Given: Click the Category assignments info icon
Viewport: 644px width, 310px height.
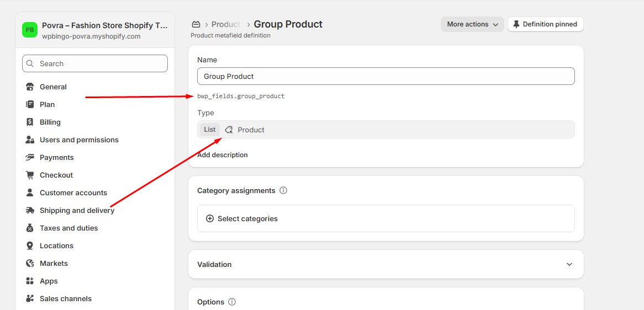Looking at the screenshot, I should coord(283,191).
